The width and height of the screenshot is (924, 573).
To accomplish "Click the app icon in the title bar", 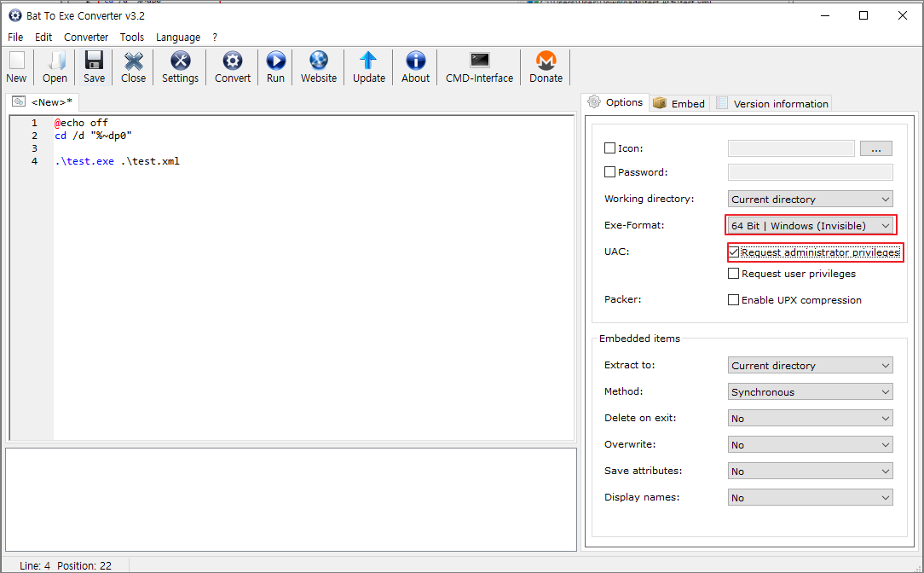I will tap(15, 15).
